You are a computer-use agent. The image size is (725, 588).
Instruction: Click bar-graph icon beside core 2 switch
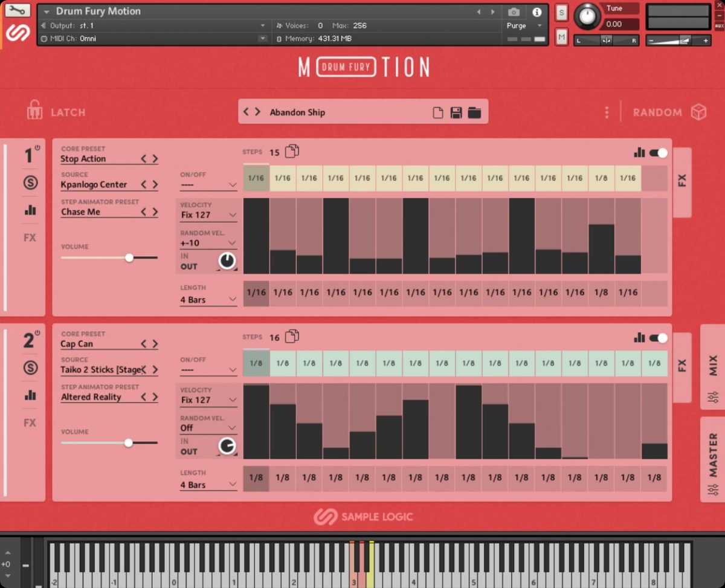coord(639,338)
